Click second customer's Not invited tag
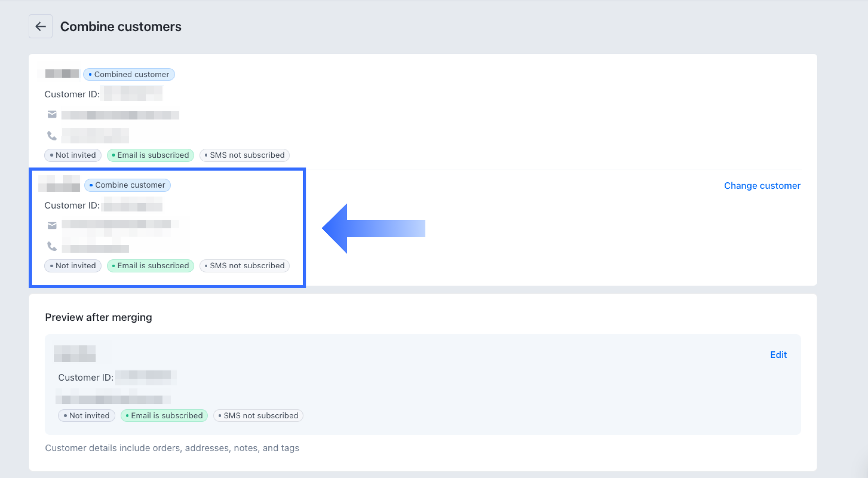The width and height of the screenshot is (868, 478). coord(73,266)
